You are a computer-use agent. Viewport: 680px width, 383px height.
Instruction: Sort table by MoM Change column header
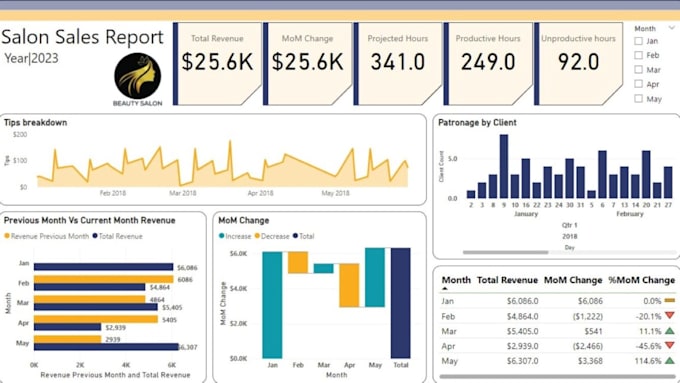[x=573, y=280]
